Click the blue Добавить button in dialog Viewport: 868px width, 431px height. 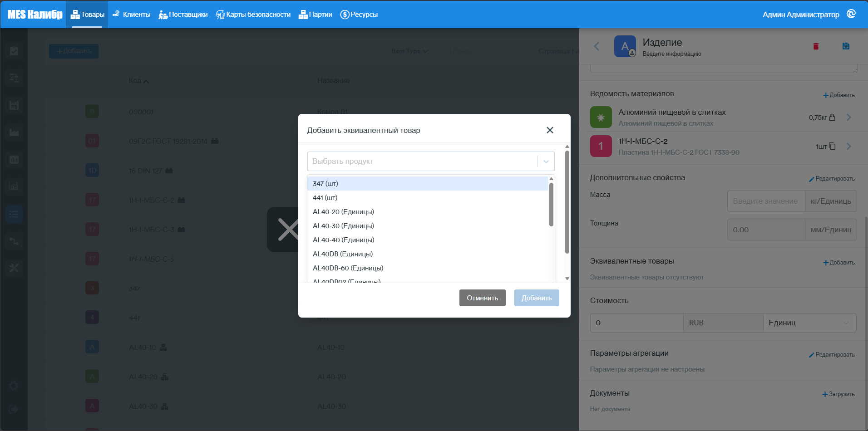[537, 298]
